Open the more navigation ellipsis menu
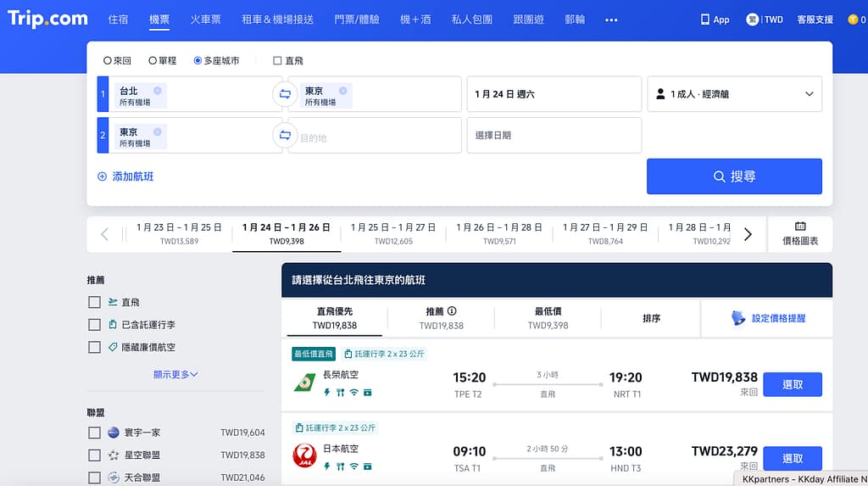868x486 pixels. [x=611, y=20]
